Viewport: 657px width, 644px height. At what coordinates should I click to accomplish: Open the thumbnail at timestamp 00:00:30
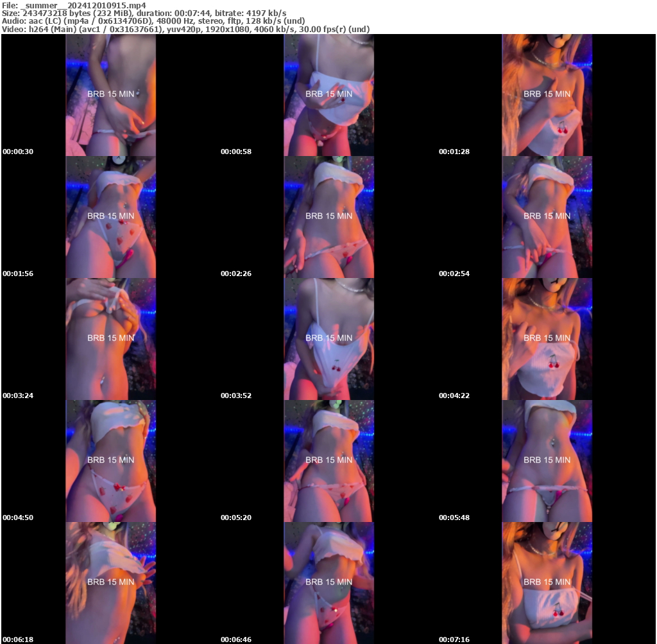110,95
